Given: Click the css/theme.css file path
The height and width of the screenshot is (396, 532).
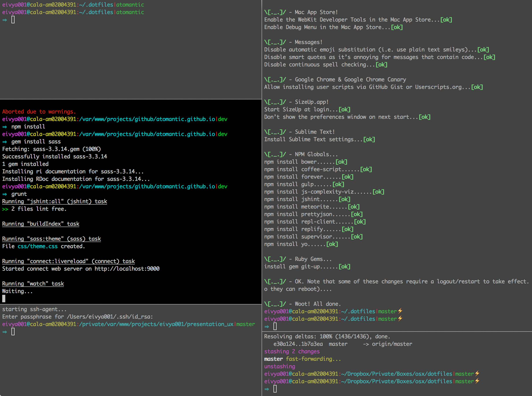Looking at the screenshot, I should (x=37, y=246).
